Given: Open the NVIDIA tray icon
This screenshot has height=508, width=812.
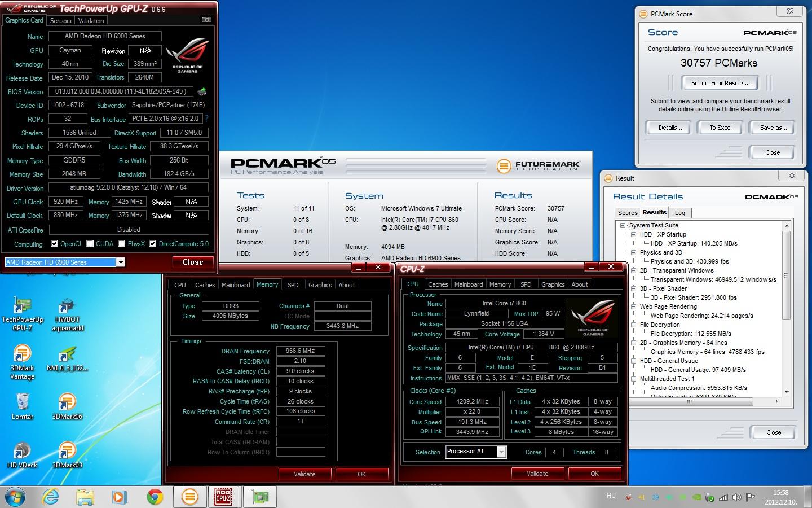Looking at the screenshot, I should pyautogui.click(x=696, y=497).
